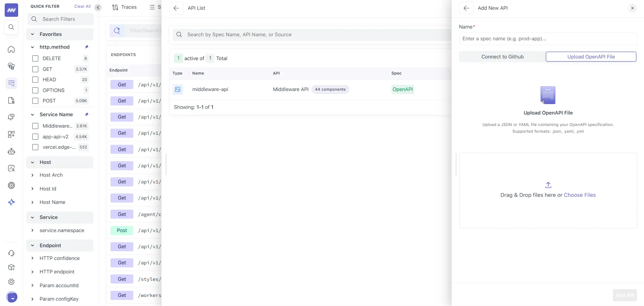Switch to the Traces tab
Viewport: 644px width, 306px height.
click(124, 7)
